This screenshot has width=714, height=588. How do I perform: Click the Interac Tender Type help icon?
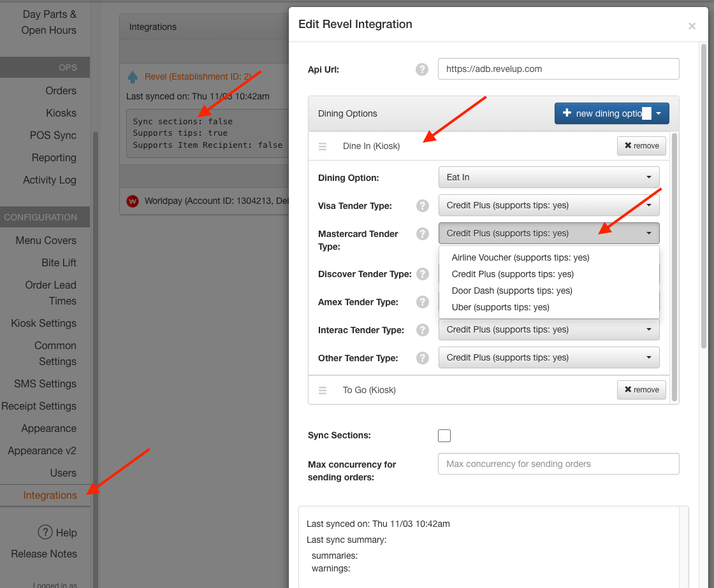point(423,330)
